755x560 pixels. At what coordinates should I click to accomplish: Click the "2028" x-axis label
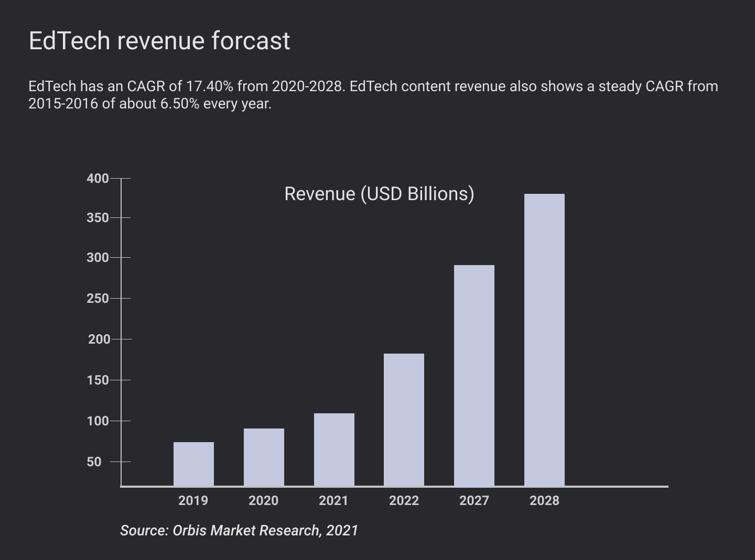click(x=544, y=501)
